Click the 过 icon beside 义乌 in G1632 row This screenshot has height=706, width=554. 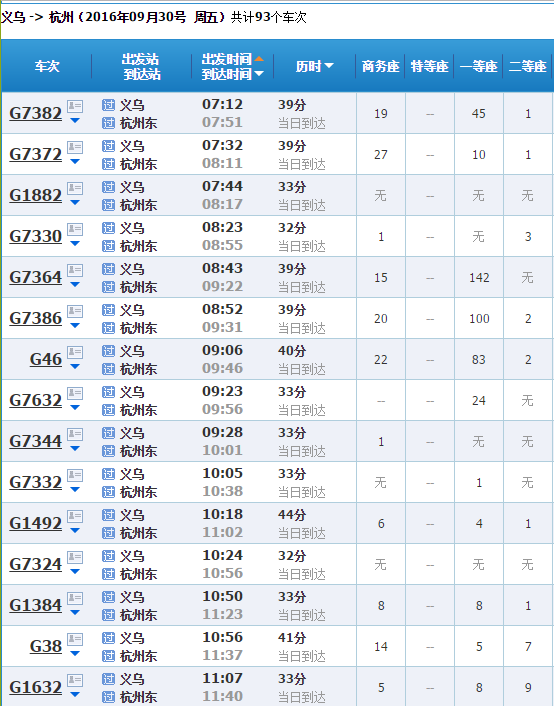(x=108, y=679)
